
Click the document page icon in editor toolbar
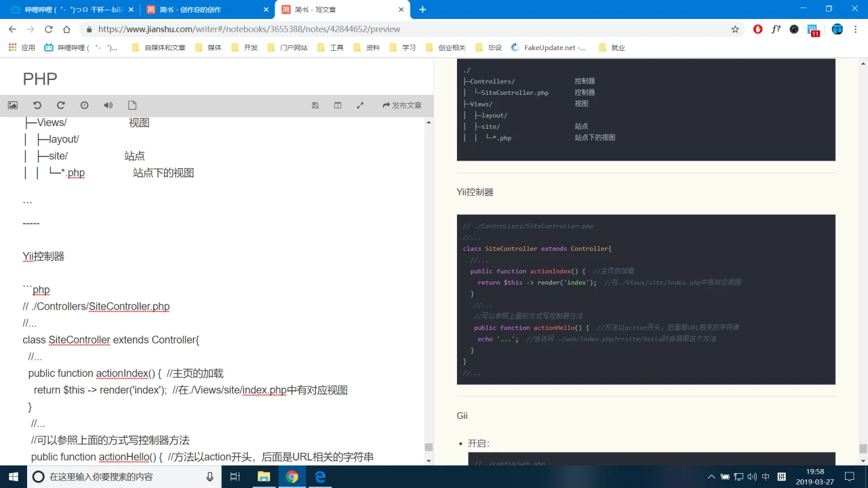click(132, 105)
